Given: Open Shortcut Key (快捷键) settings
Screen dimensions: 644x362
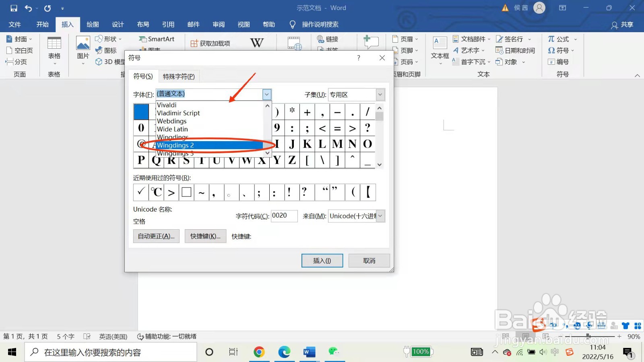Looking at the screenshot, I should (x=205, y=236).
